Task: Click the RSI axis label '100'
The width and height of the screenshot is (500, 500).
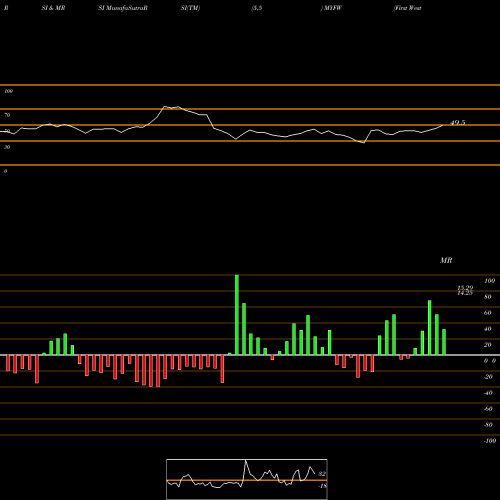Action: 8,91
